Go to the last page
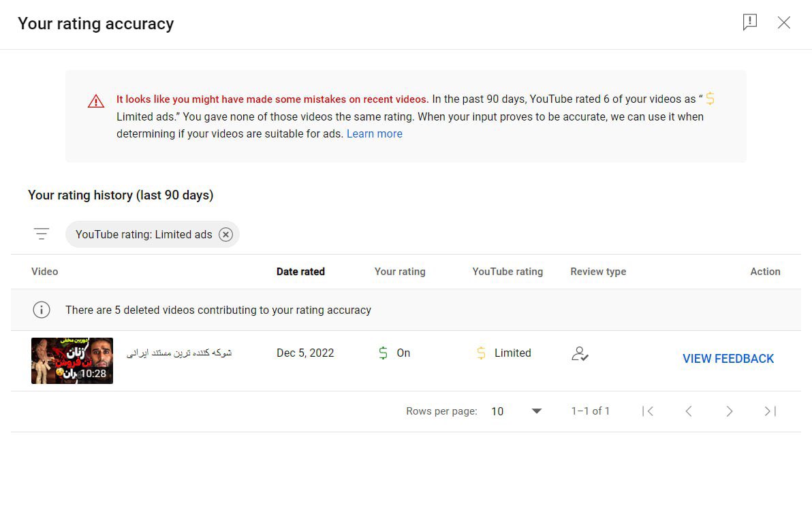Image resolution: width=812 pixels, height=514 pixels. (770, 411)
